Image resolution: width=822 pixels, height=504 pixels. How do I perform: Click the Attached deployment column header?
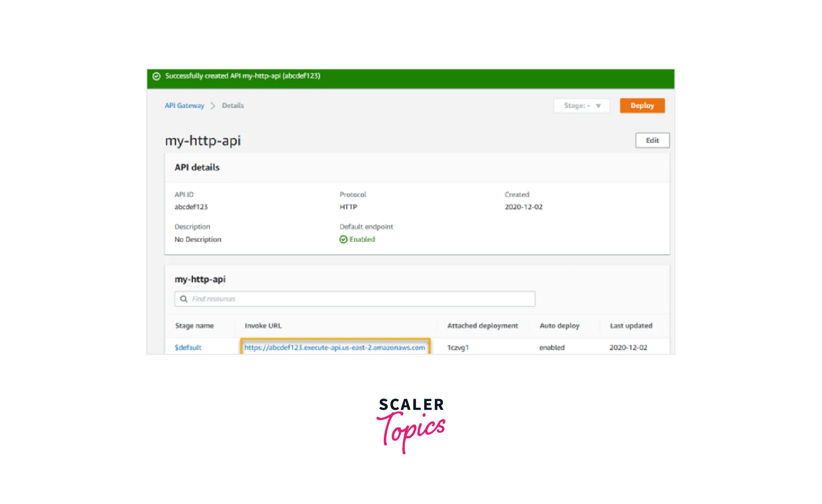(x=482, y=326)
